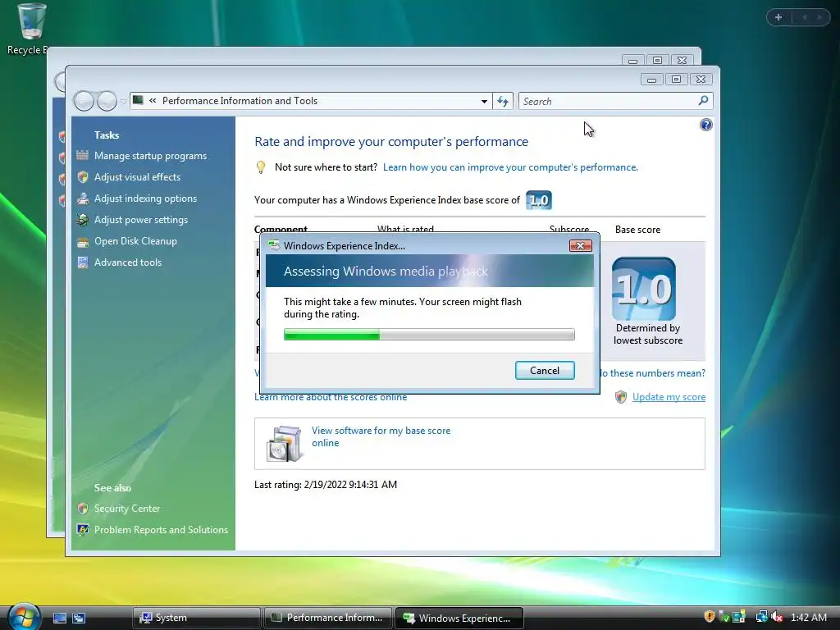840x630 pixels.
Task: Click Cancel in Windows Experience Index dialog
Action: [545, 370]
